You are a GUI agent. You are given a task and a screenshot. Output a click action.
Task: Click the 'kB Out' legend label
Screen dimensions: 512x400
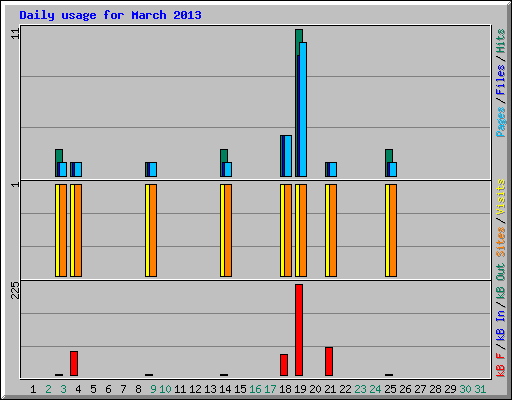coord(501,282)
